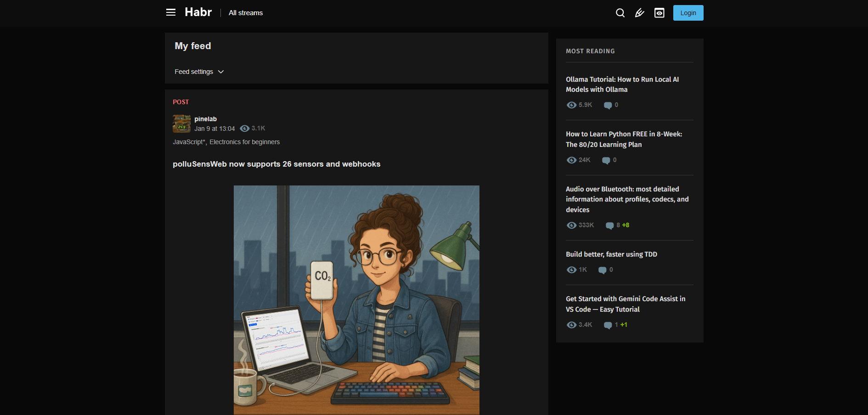Screen dimensions: 868x415
Task: Click the comment bubble next to Build better TDD
Action: (602, 270)
